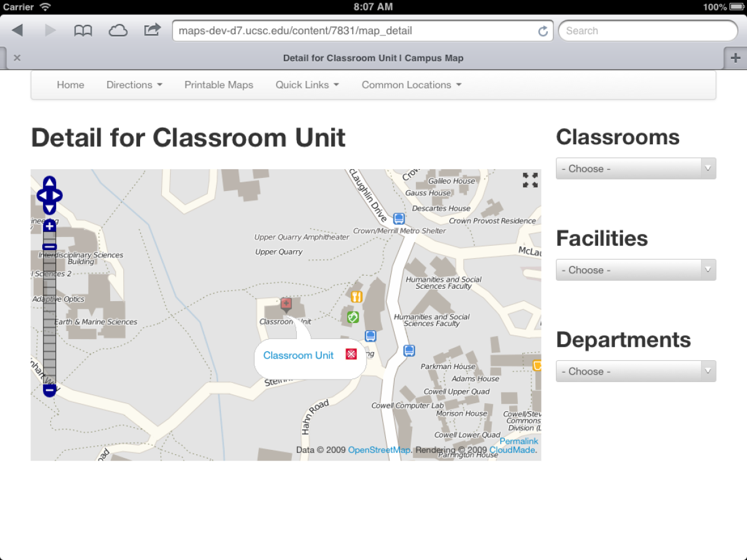The image size is (747, 560).
Task: Open a new tab with plus button
Action: [x=735, y=58]
